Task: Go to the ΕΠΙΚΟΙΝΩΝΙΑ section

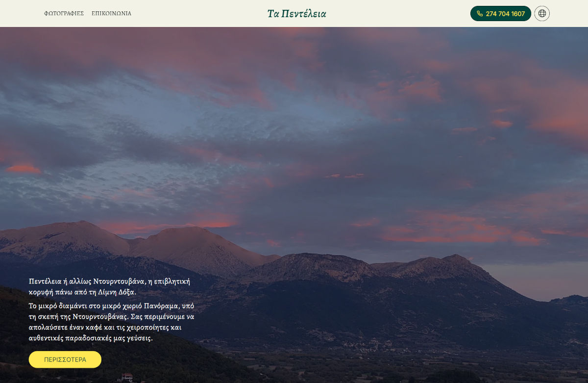Action: click(111, 14)
